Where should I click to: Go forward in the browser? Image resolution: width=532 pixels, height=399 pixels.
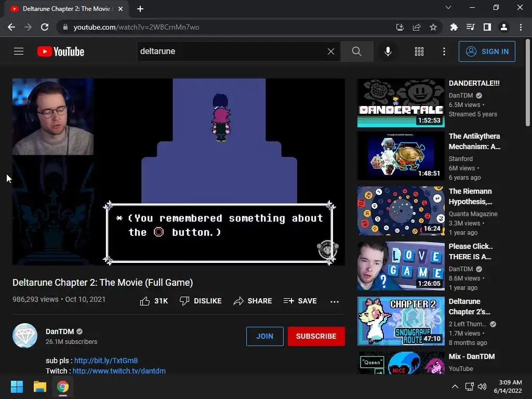coord(28,27)
